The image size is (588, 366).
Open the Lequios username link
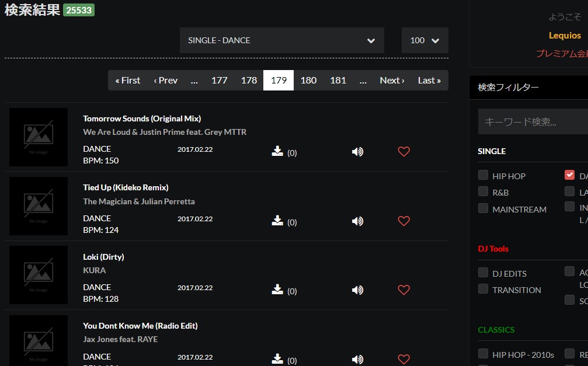click(565, 35)
